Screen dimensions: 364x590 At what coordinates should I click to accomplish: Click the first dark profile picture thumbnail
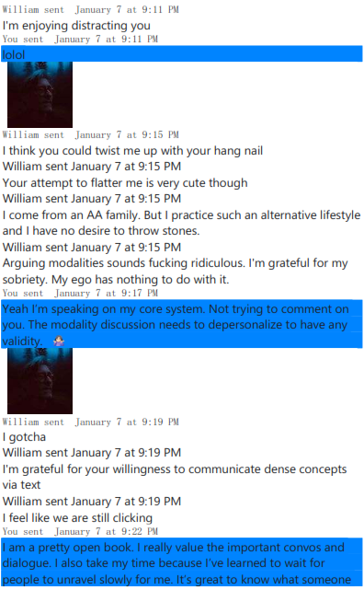(x=40, y=95)
